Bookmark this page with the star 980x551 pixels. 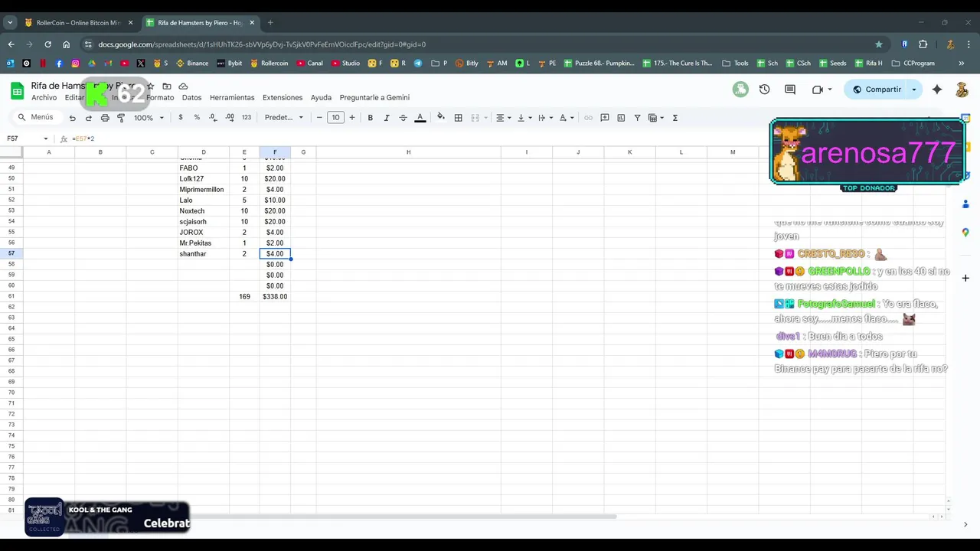[879, 44]
